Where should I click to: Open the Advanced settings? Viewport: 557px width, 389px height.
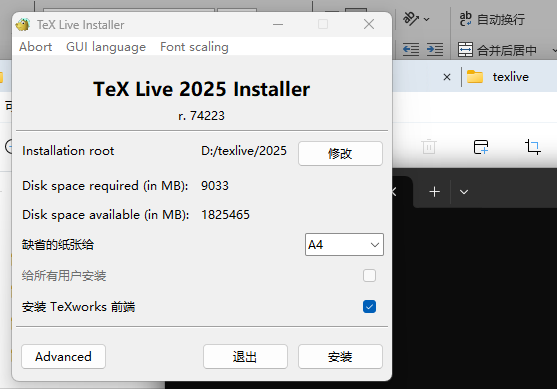click(63, 356)
